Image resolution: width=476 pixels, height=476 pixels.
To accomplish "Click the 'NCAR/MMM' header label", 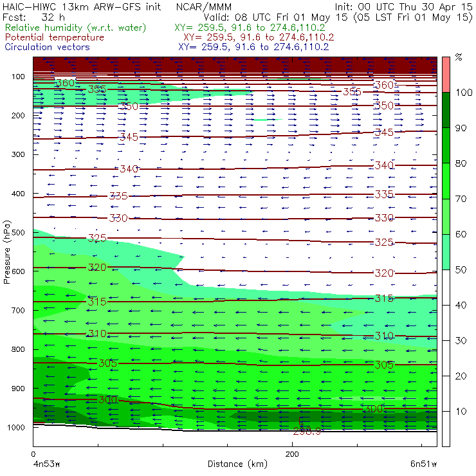I will 204,6.
